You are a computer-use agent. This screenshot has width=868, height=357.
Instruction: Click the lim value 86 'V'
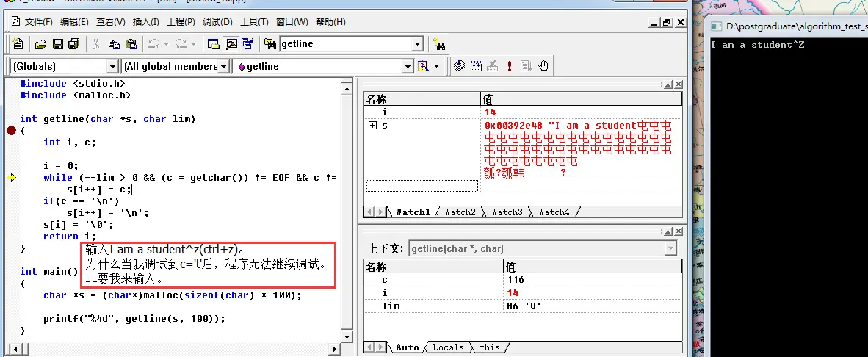click(523, 306)
